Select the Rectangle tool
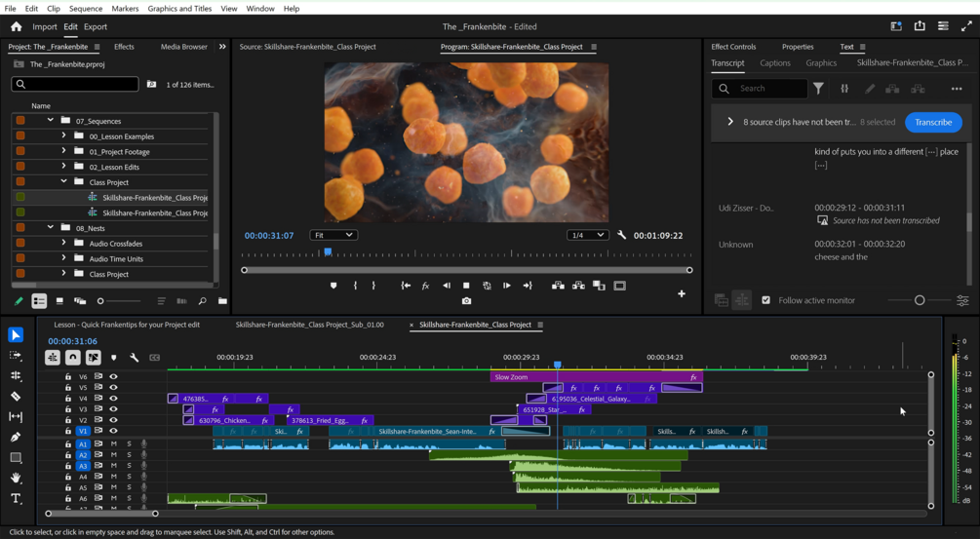Viewport: 980px width, 539px height. [x=16, y=457]
